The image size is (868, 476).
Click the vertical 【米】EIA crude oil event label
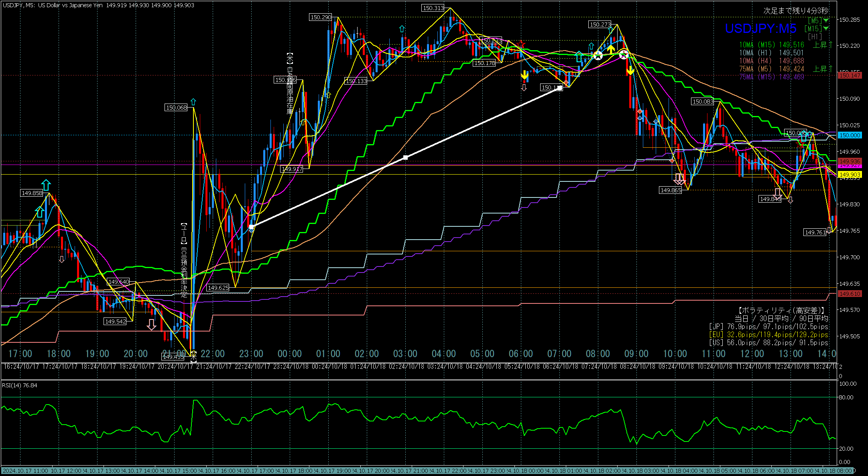tap(290, 83)
